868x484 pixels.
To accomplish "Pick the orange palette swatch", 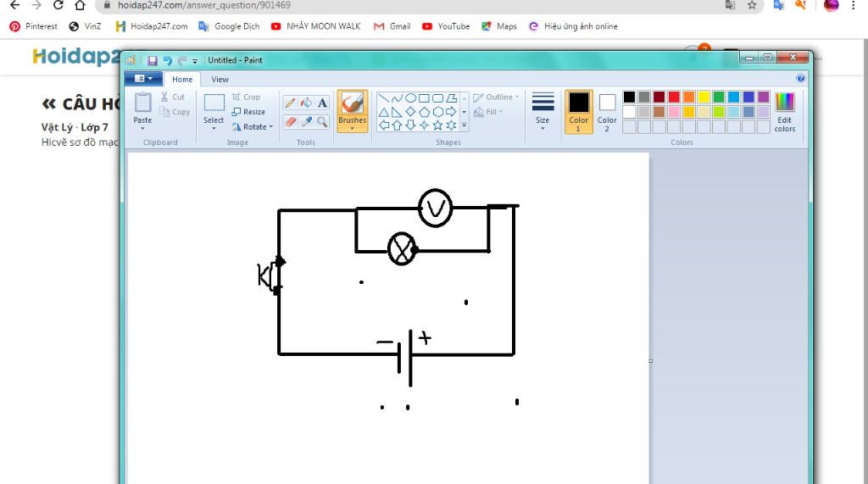I will click(x=688, y=97).
